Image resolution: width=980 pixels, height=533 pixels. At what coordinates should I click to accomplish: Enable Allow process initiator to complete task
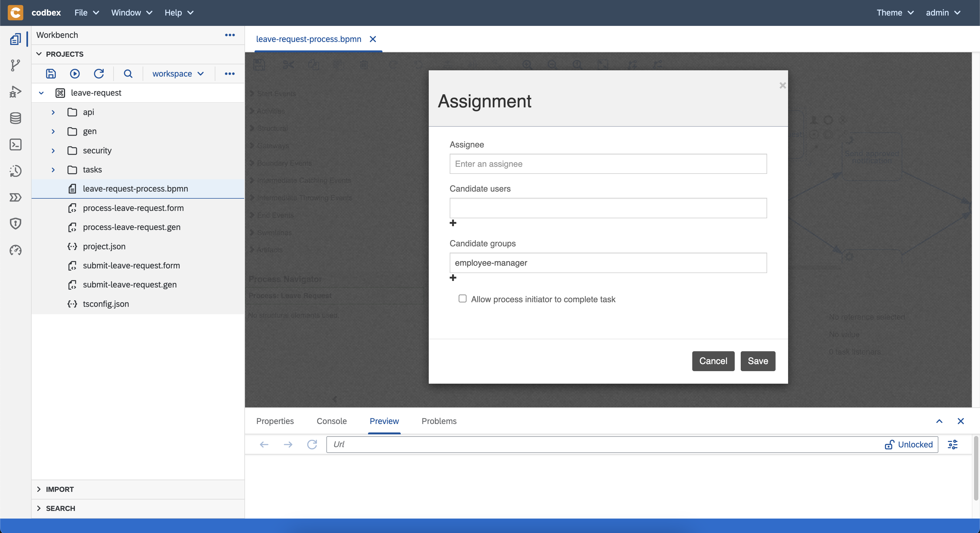pyautogui.click(x=462, y=298)
